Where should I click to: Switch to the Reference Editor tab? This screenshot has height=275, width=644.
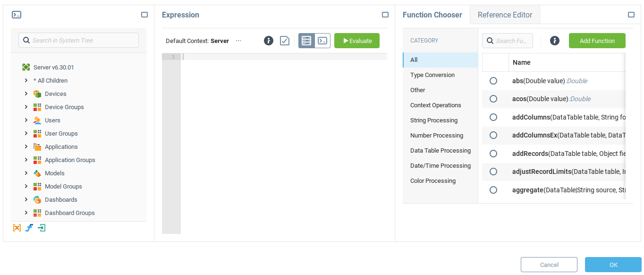[x=505, y=15]
